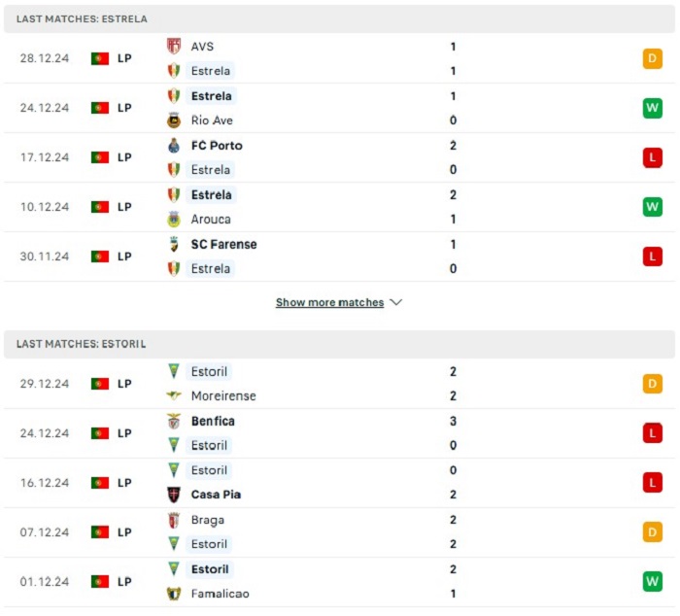Image resolution: width=680 pixels, height=616 pixels.
Task: Open the 01.12.24 Estoril vs Famalicao match row
Action: point(340,582)
